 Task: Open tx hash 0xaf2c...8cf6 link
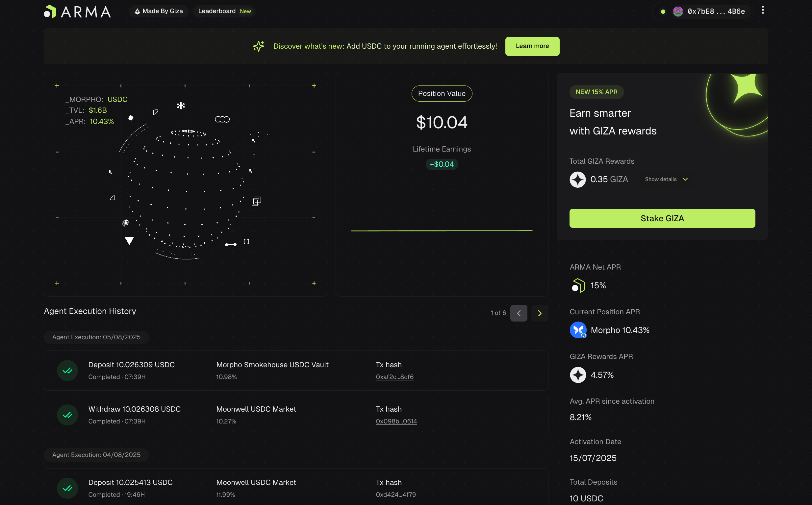pos(394,377)
